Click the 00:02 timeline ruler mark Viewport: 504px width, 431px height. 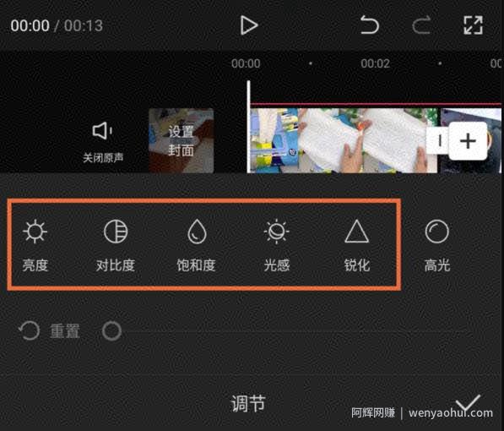pos(375,63)
